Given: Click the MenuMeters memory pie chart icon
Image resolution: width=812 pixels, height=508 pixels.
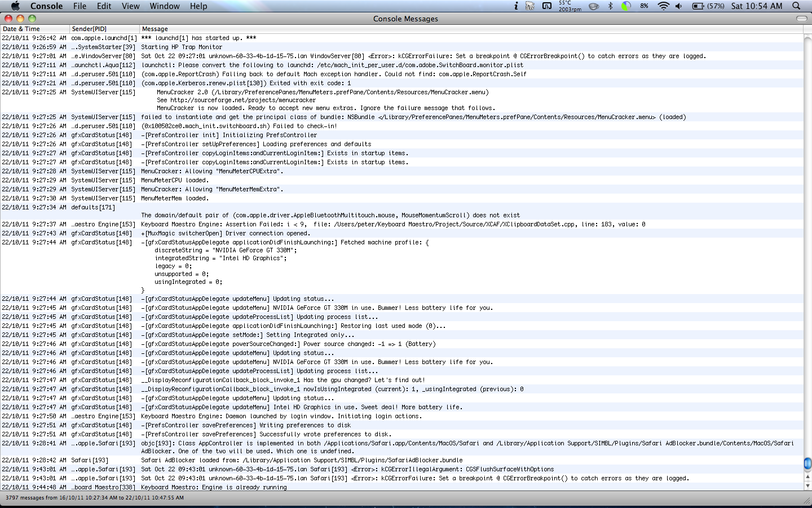Looking at the screenshot, I should (626, 6).
